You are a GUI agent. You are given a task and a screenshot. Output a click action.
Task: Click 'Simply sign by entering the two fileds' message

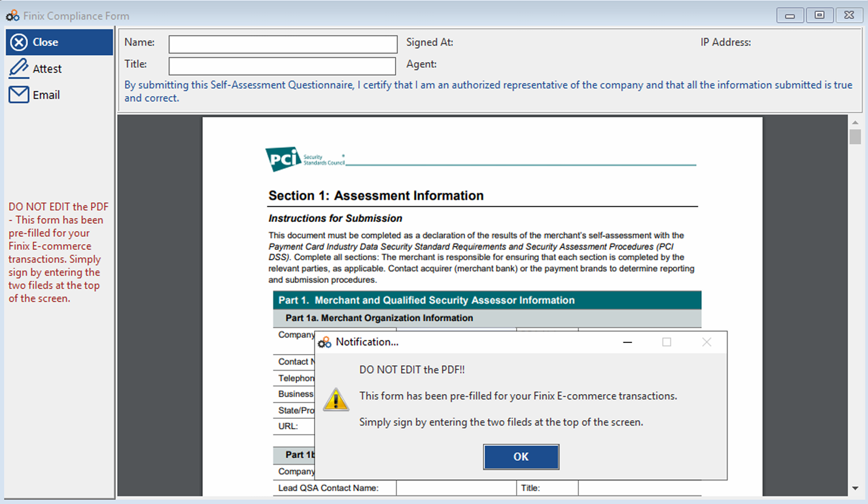[501, 422]
